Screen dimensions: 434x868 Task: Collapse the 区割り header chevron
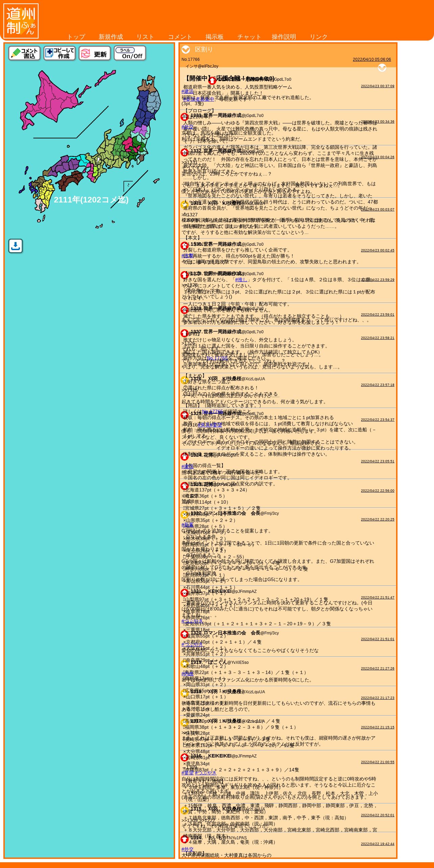[x=186, y=50]
